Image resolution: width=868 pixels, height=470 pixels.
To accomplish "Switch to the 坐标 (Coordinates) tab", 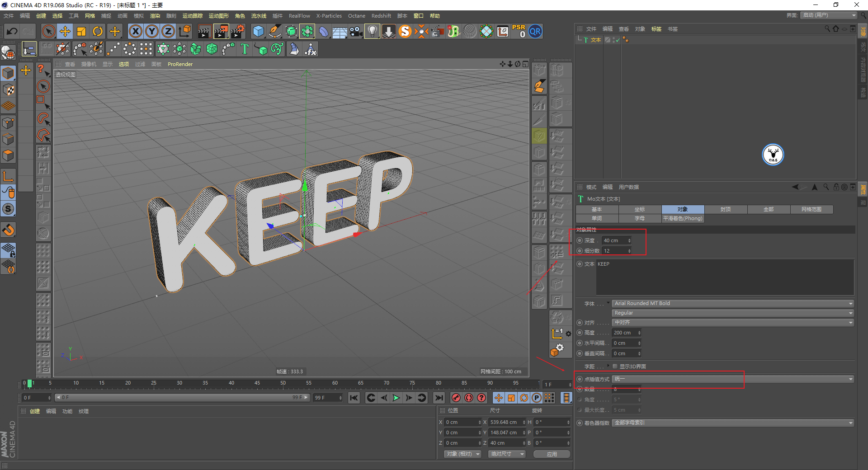I will 640,209.
